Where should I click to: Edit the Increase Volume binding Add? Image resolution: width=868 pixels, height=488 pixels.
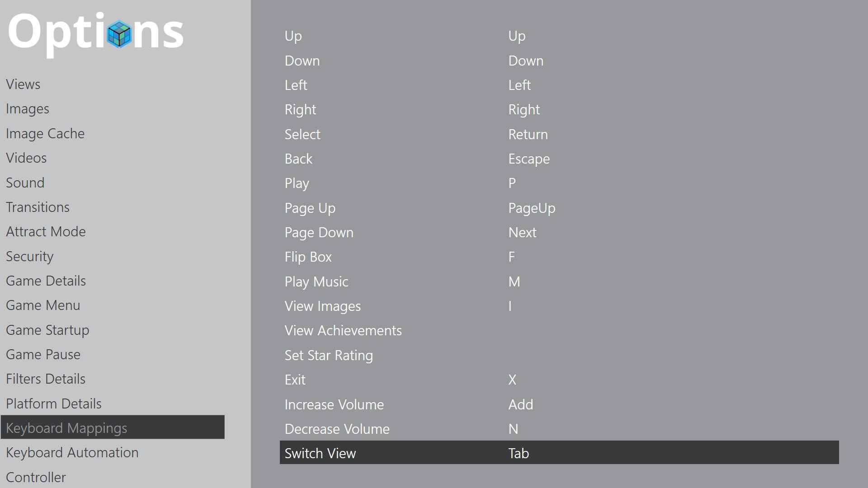pos(521,405)
